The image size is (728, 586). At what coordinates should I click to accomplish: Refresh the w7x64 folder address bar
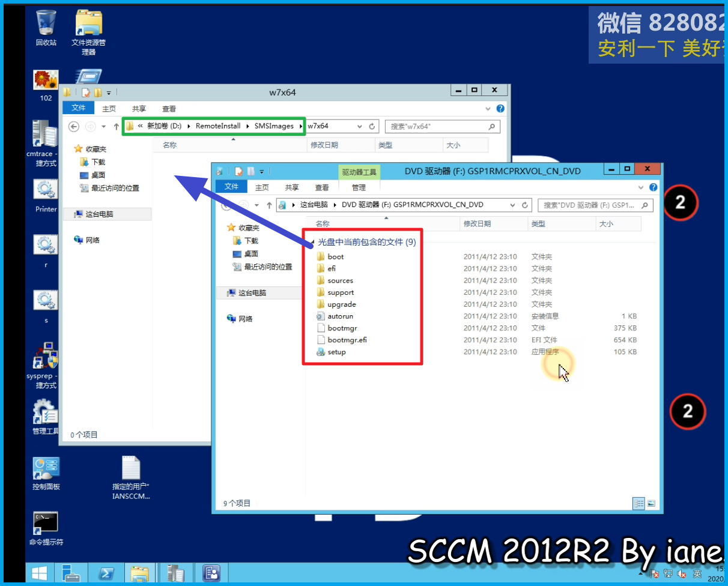pos(372,126)
